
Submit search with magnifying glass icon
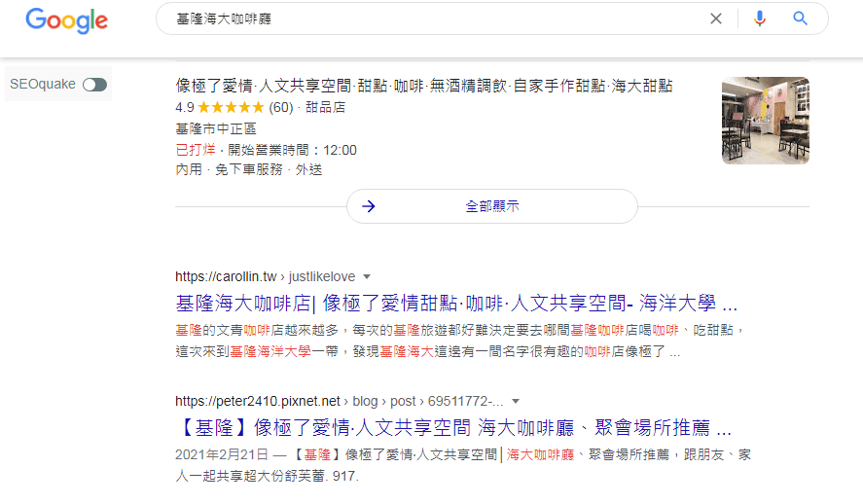[801, 18]
